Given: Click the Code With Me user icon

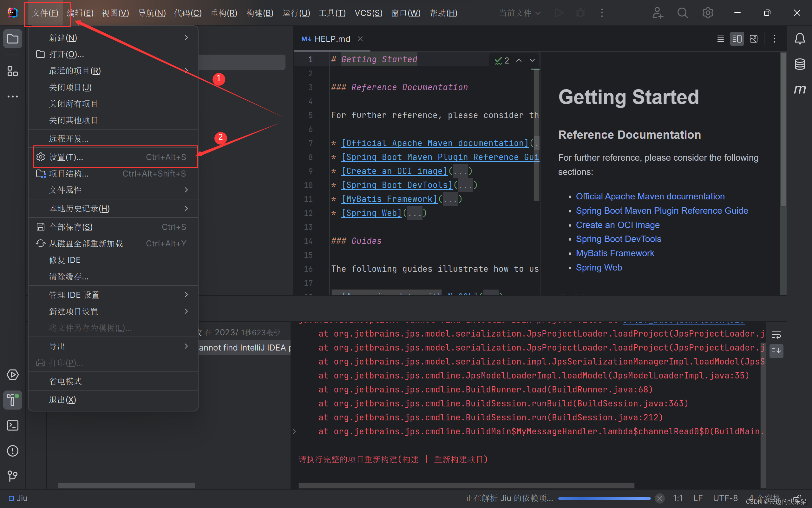Looking at the screenshot, I should 657,13.
